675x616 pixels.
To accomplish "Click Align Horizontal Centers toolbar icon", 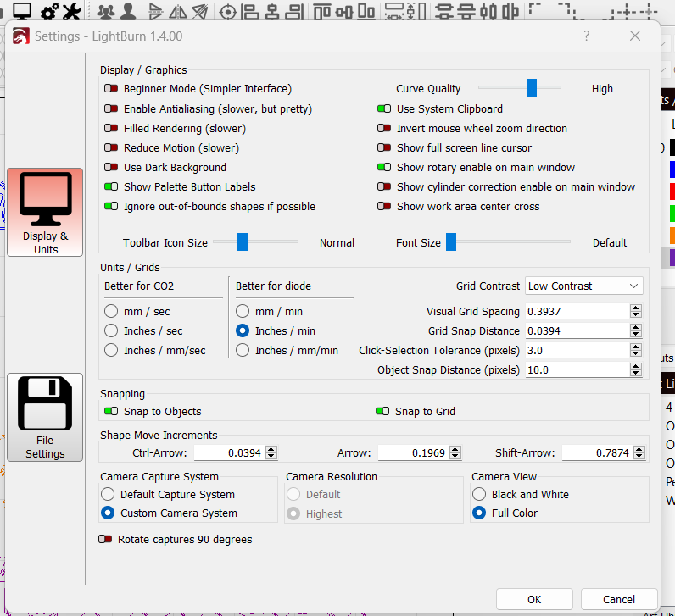I will (272, 12).
